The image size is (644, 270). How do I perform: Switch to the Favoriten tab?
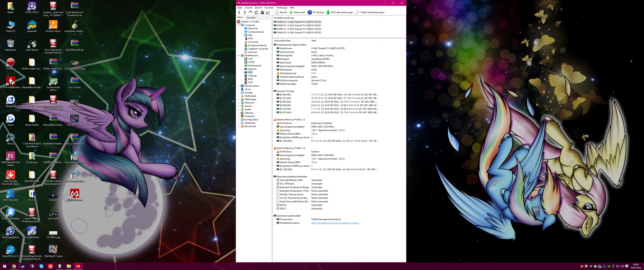(x=251, y=18)
